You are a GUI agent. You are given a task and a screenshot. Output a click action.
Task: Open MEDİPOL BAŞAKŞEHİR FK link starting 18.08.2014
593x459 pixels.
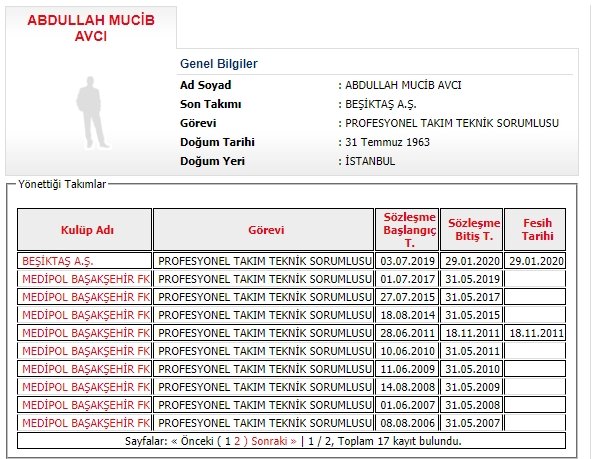pyautogui.click(x=86, y=315)
